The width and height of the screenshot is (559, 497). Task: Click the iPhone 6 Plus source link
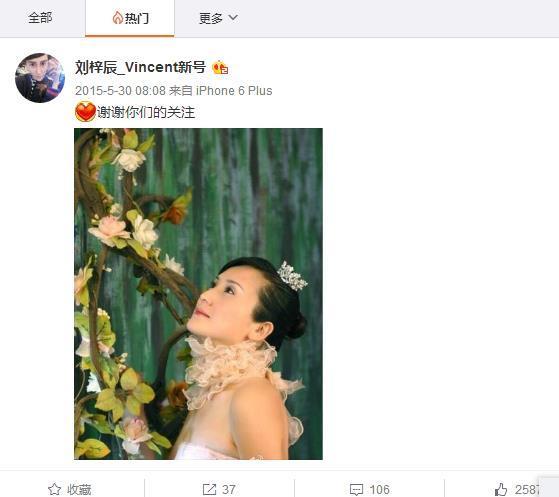point(234,91)
